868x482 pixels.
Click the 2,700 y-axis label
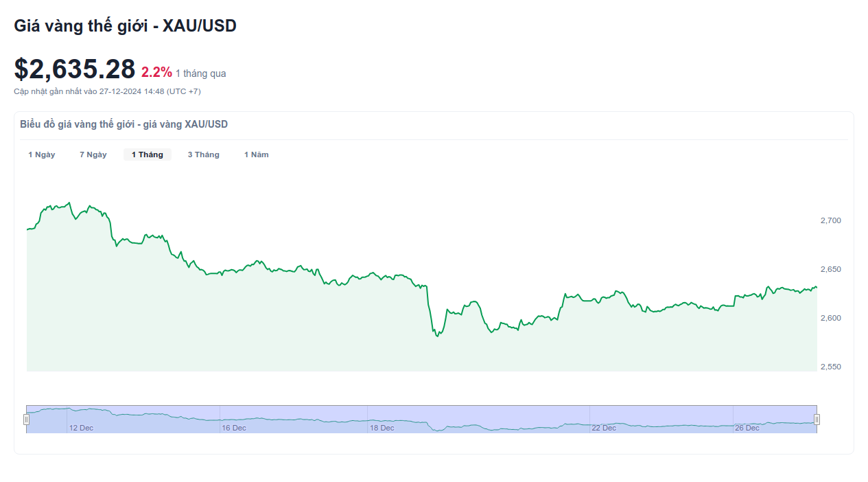tap(830, 220)
